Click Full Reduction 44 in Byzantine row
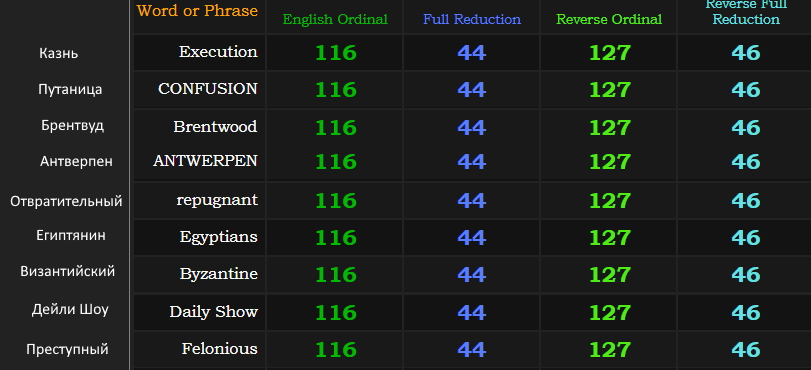 (471, 275)
